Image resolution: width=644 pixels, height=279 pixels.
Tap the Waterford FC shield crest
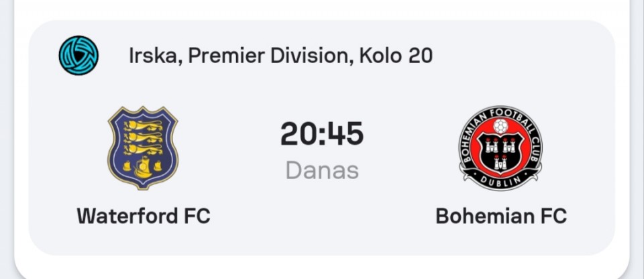(x=142, y=148)
